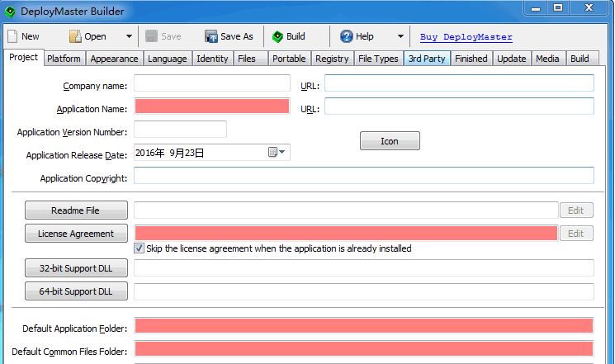Focus the Application Copyright field

(364, 175)
